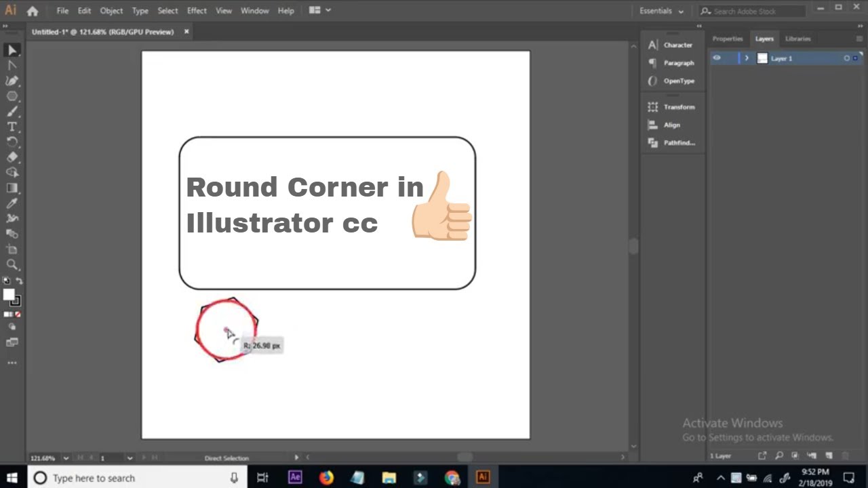This screenshot has height=488, width=868.
Task: Open the Help menu
Action: point(286,11)
